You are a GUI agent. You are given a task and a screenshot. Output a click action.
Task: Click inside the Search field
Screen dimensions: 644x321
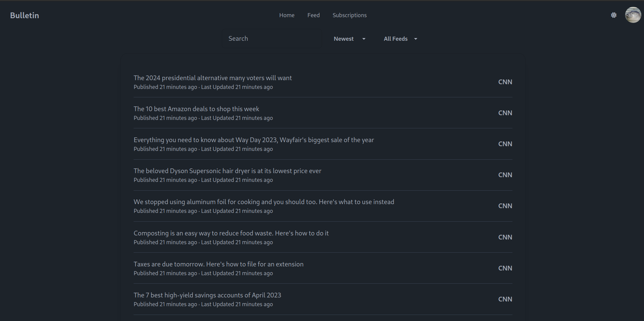pyautogui.click(x=271, y=38)
